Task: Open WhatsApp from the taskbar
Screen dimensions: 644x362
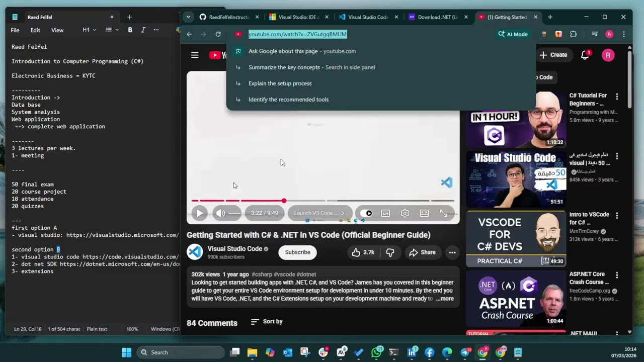Action: pos(376,352)
